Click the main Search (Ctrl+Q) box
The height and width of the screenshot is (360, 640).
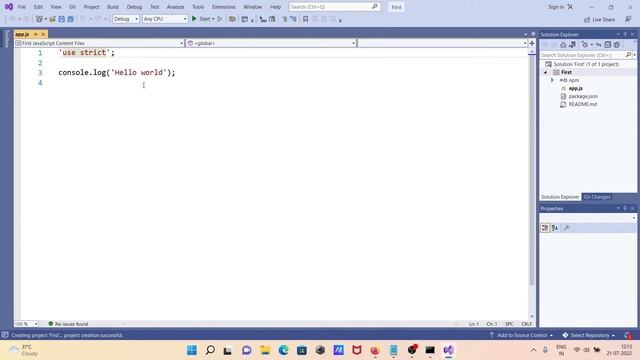pos(334,7)
